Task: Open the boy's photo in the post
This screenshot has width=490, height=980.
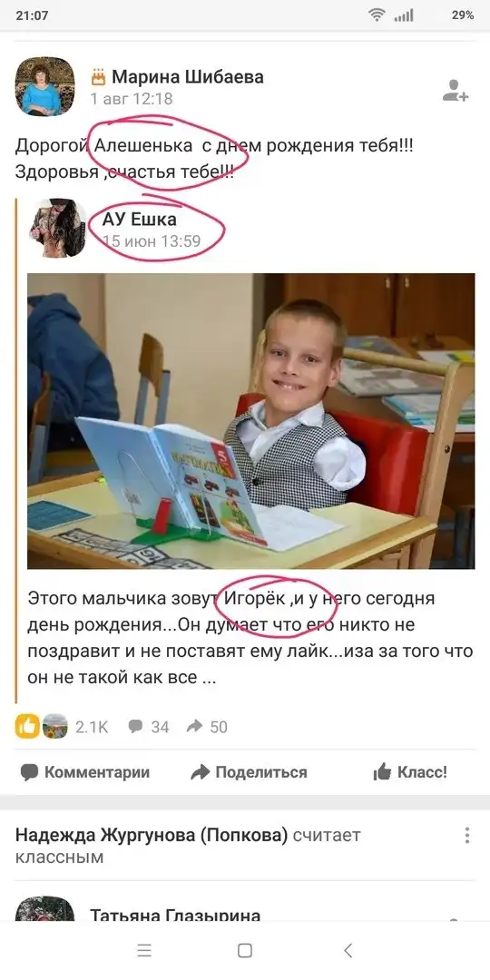Action: pos(250,421)
